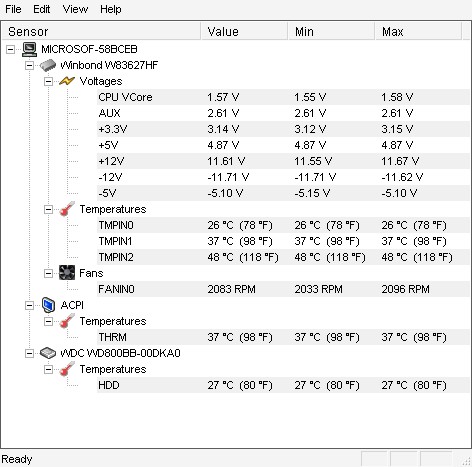Click the Min column header

click(332, 31)
